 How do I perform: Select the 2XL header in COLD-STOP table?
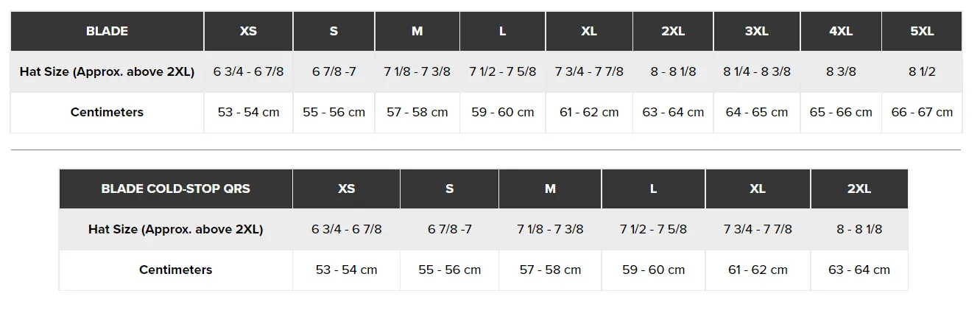[x=859, y=189]
